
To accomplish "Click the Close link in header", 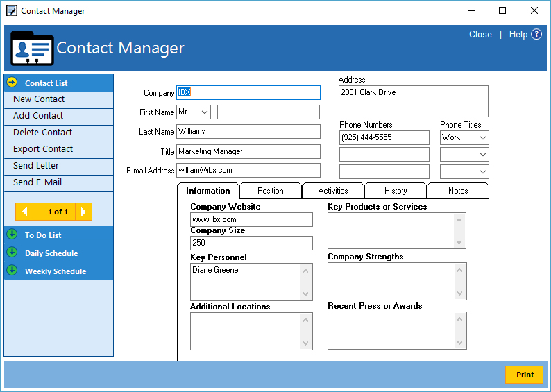I will point(480,35).
